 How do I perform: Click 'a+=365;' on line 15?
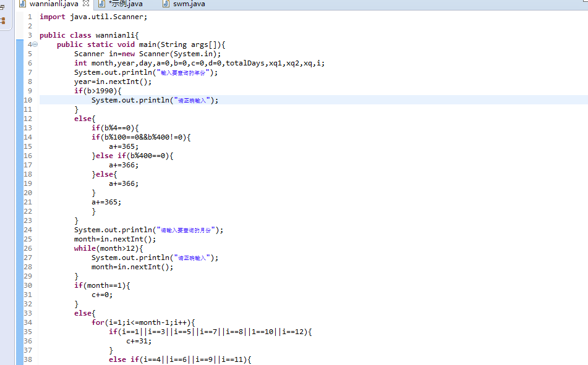click(124, 146)
